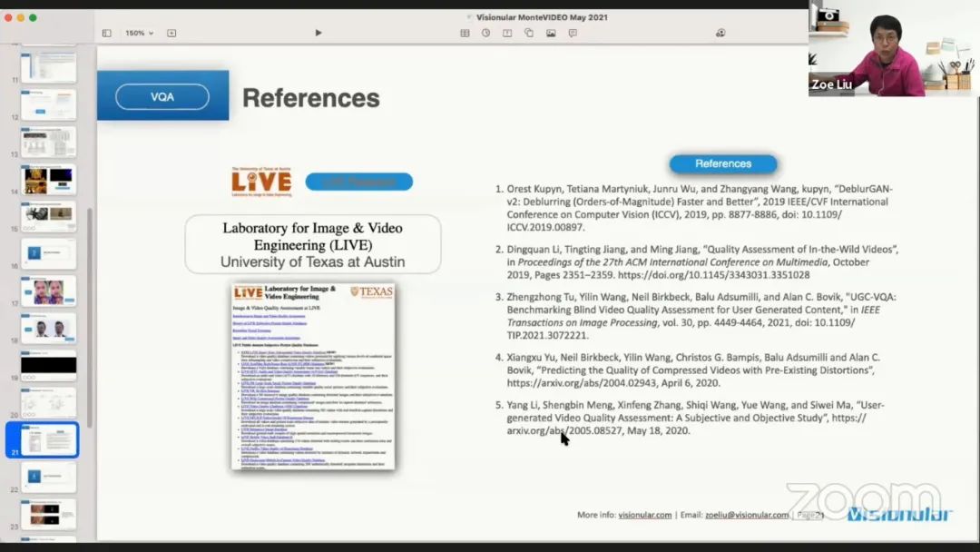This screenshot has height=552, width=980.
Task: Select slide 17 thumbnail with faces
Action: tap(48, 291)
